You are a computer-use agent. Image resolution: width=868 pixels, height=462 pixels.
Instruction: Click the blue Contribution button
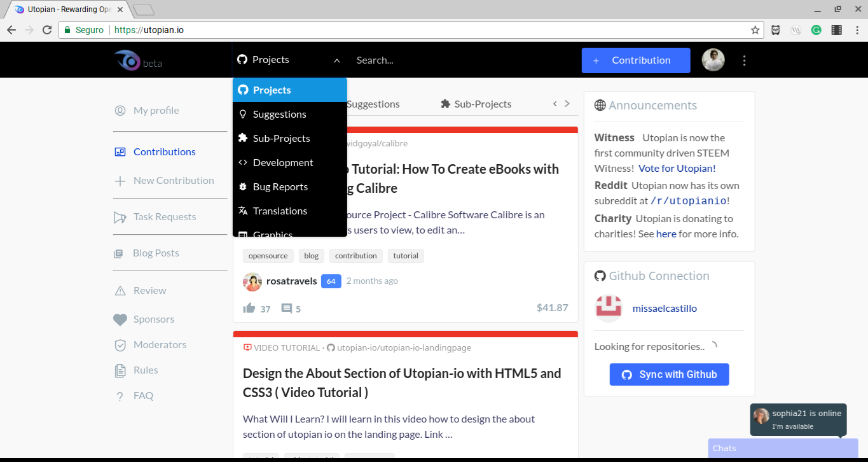636,60
